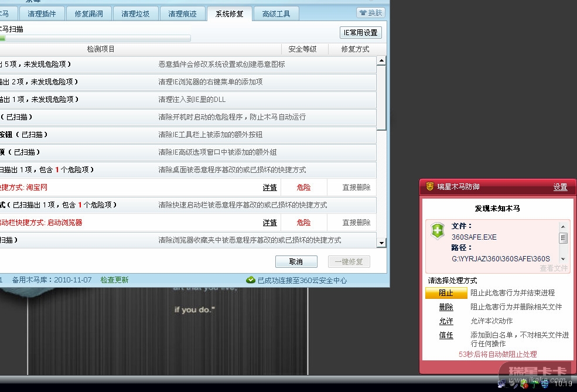
Task: Click the blue striped shield tray icon
Action: tap(545, 384)
